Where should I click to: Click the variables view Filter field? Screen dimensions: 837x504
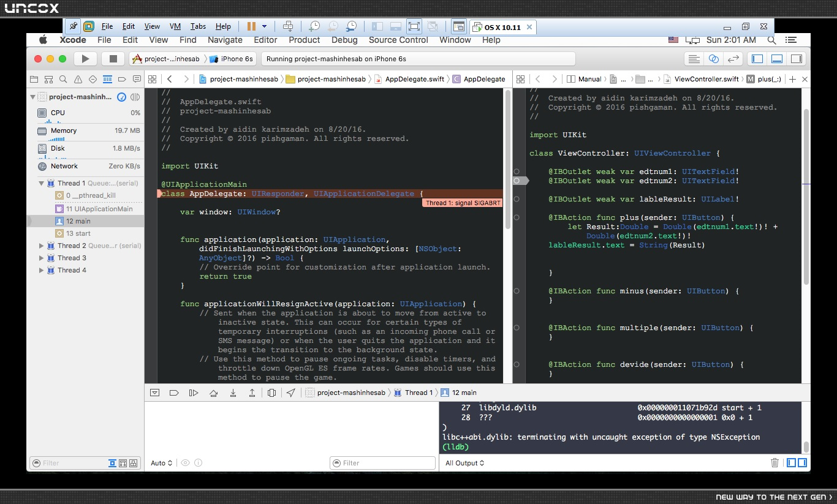coord(382,463)
